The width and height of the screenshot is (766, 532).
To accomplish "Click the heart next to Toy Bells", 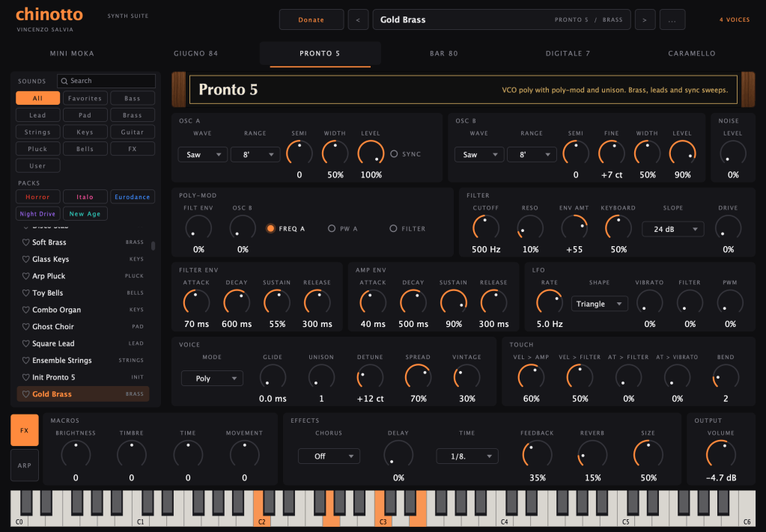I will (26, 293).
